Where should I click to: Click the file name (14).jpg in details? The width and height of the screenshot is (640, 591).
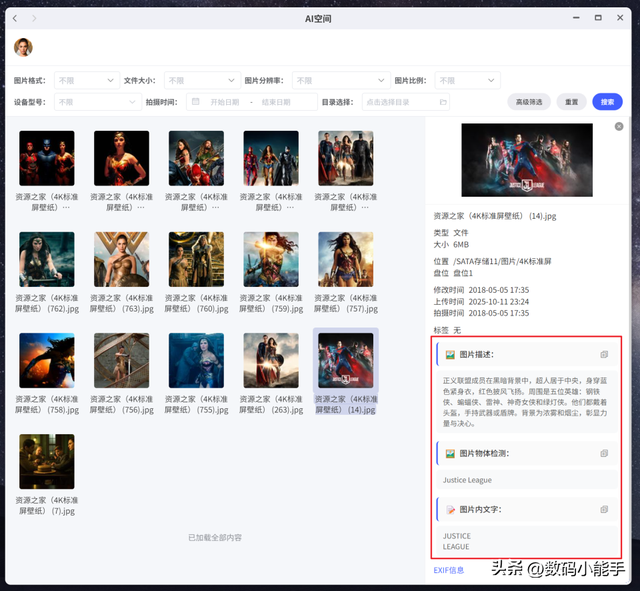point(495,216)
